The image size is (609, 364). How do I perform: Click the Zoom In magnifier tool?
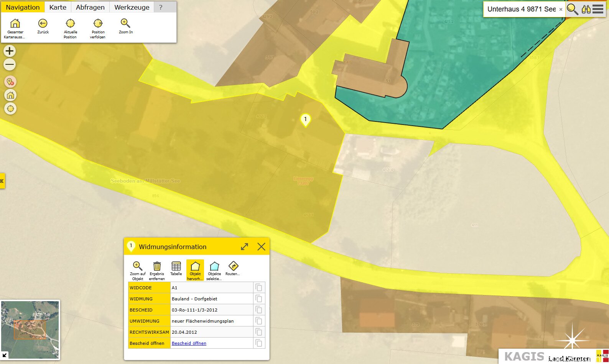(125, 24)
